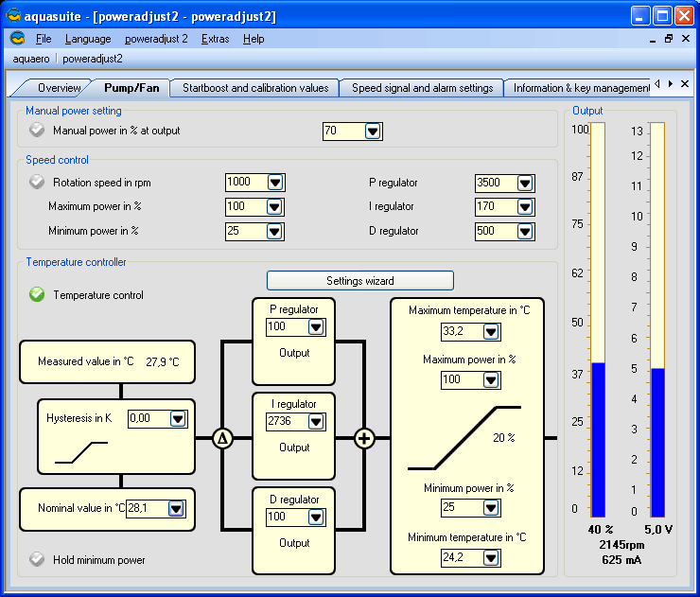This screenshot has height=597, width=700.
Task: Open the Maximum temperature dropdown
Action: pos(490,332)
